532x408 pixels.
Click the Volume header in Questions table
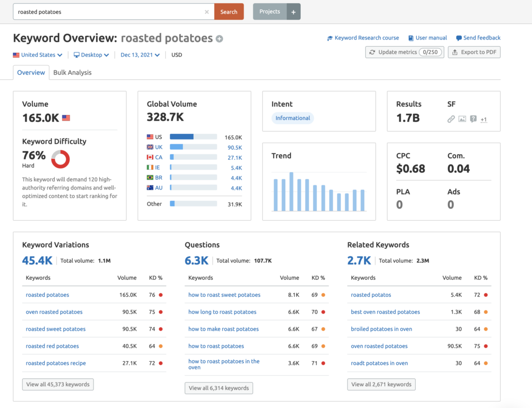click(289, 278)
